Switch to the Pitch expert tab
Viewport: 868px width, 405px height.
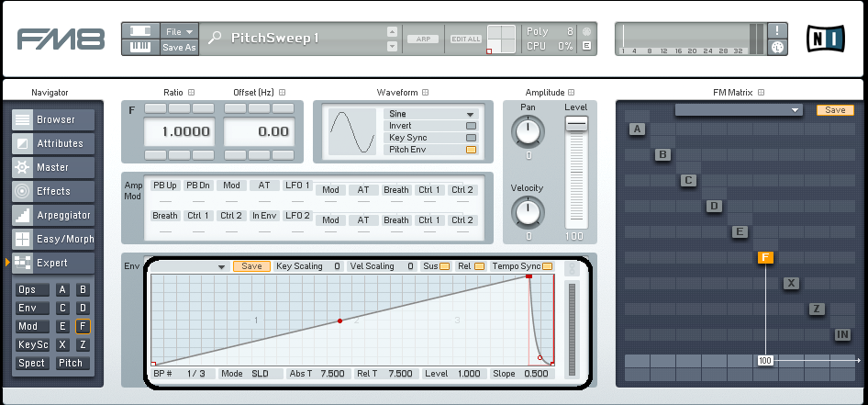tap(72, 363)
